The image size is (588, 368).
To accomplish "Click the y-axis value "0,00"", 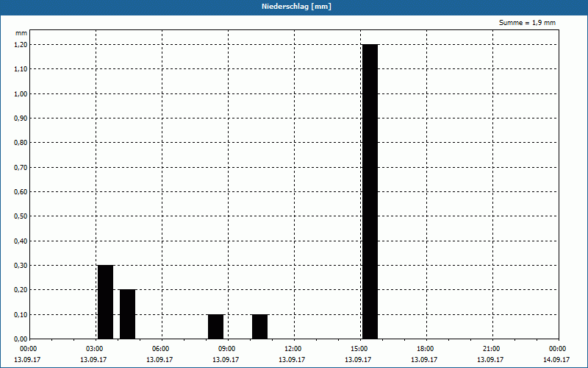I will tap(21, 339).
